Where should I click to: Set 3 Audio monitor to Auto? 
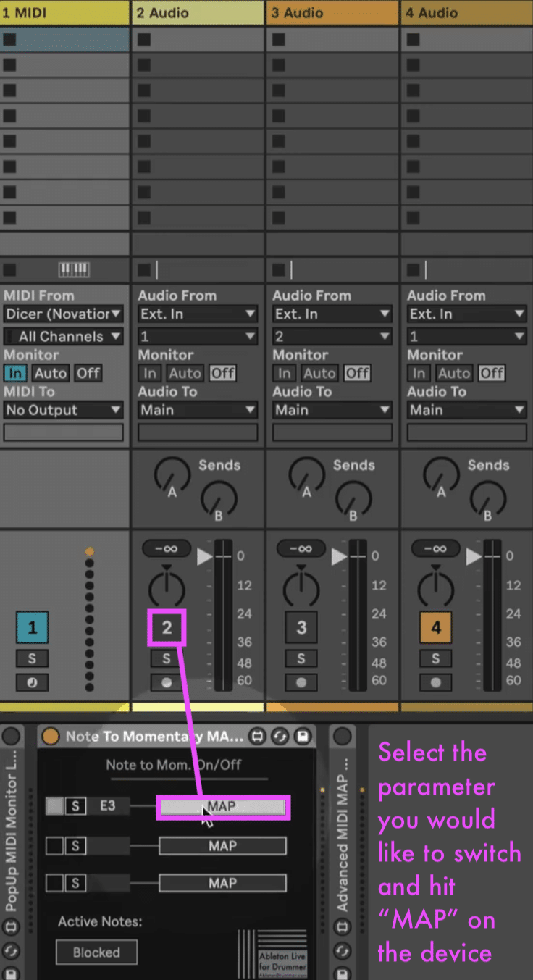[319, 373]
